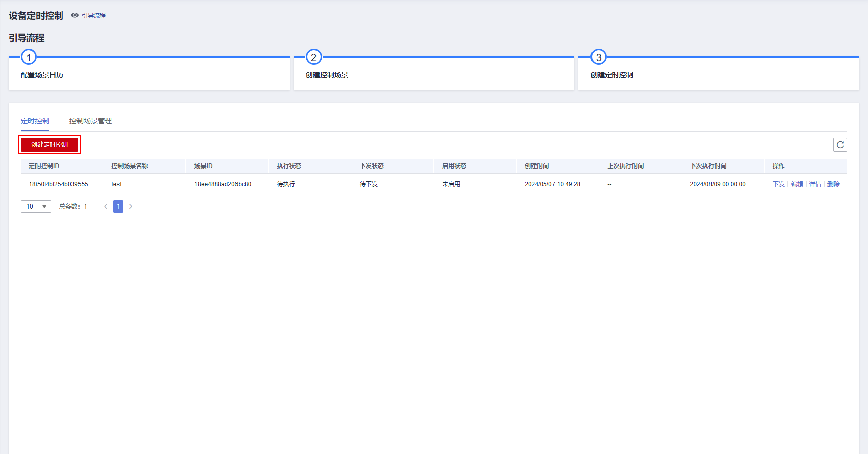This screenshot has width=868, height=454.
Task: Open the page size dropdown showing 10
Action: pos(36,207)
